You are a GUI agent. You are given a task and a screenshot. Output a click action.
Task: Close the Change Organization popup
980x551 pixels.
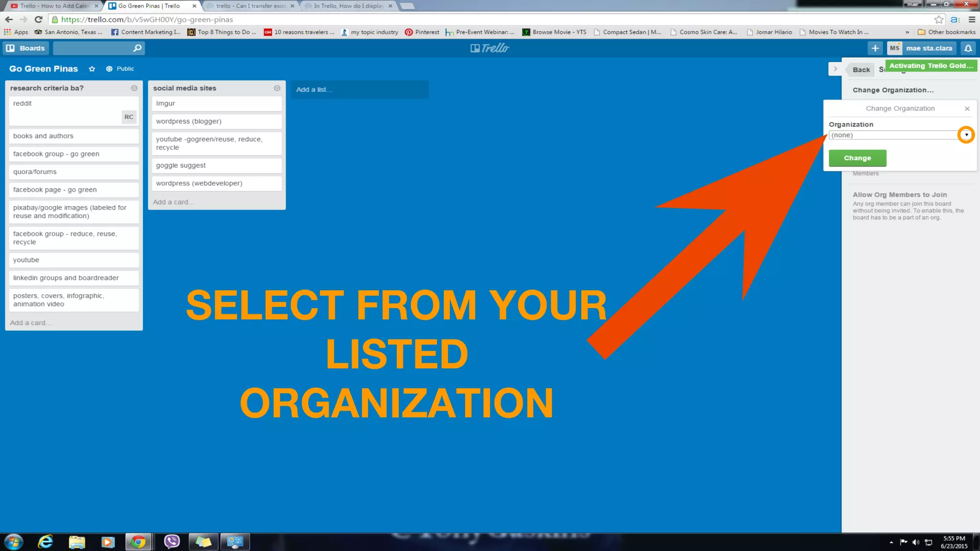[967, 109]
